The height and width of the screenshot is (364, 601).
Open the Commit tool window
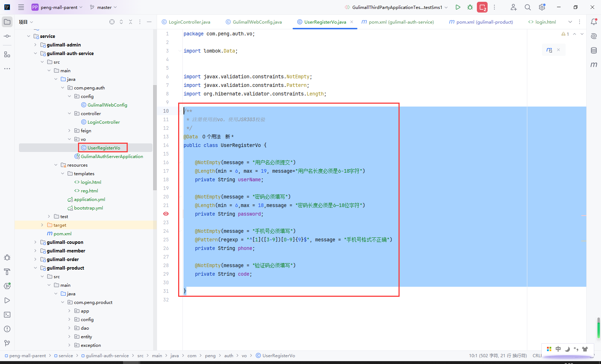7,36
